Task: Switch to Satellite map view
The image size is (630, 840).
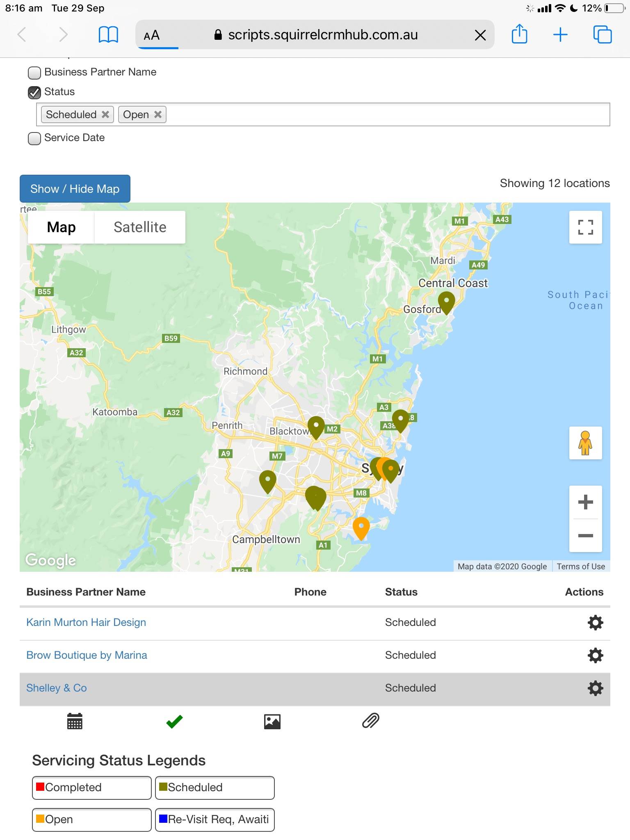Action: (x=140, y=227)
